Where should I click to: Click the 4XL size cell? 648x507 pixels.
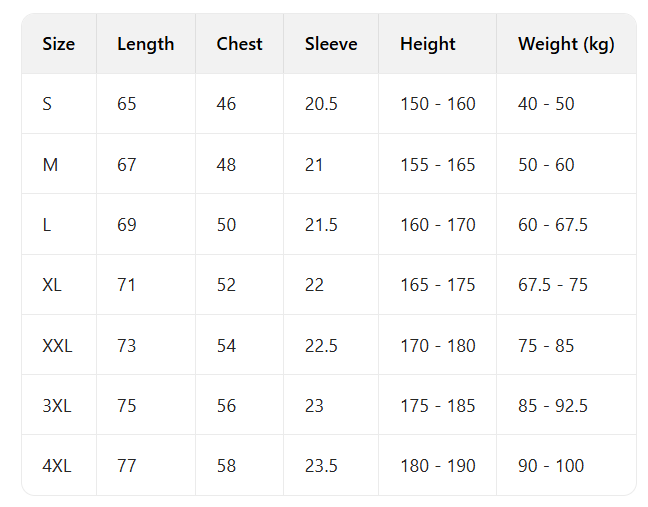[56, 466]
